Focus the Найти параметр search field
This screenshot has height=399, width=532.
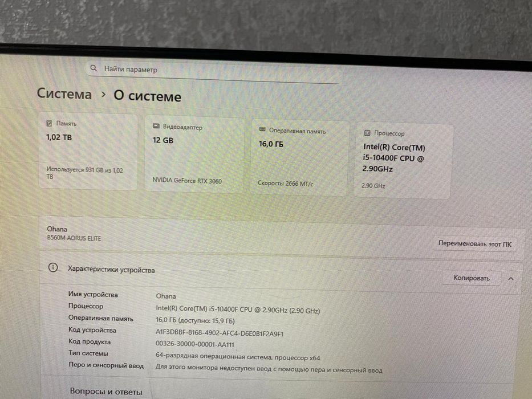tap(214, 71)
